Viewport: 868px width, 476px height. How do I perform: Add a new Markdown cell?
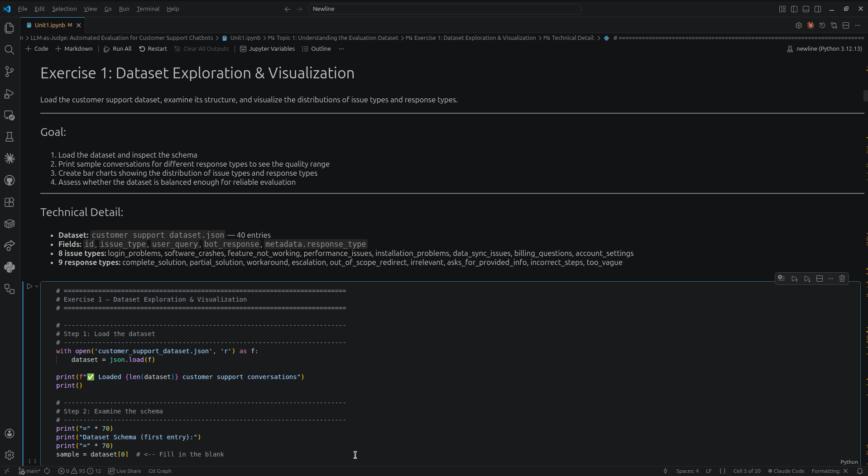(x=74, y=49)
